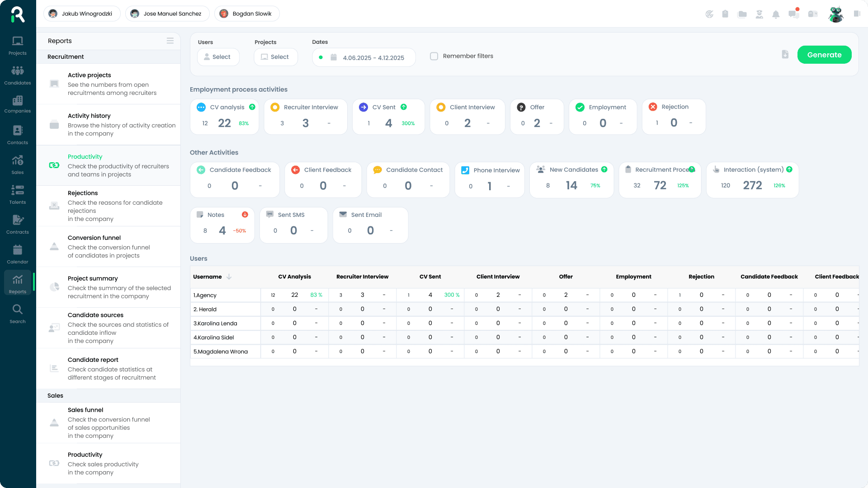
Task: Open the Users Select dropdown
Action: [x=218, y=57]
